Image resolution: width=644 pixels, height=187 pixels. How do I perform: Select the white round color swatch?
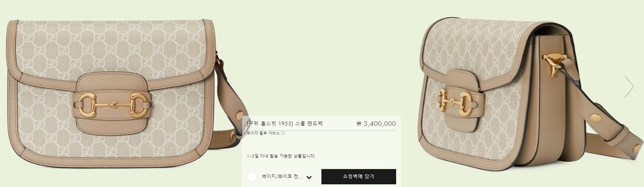pyautogui.click(x=252, y=177)
